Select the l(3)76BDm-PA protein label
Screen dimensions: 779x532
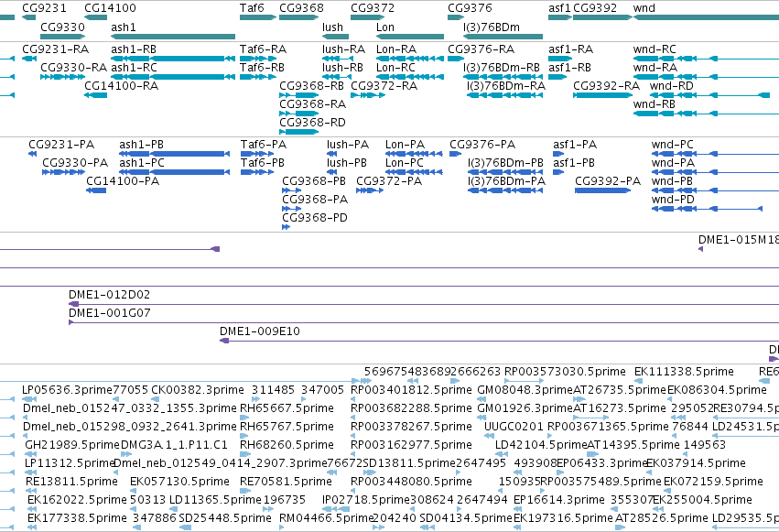(506, 180)
